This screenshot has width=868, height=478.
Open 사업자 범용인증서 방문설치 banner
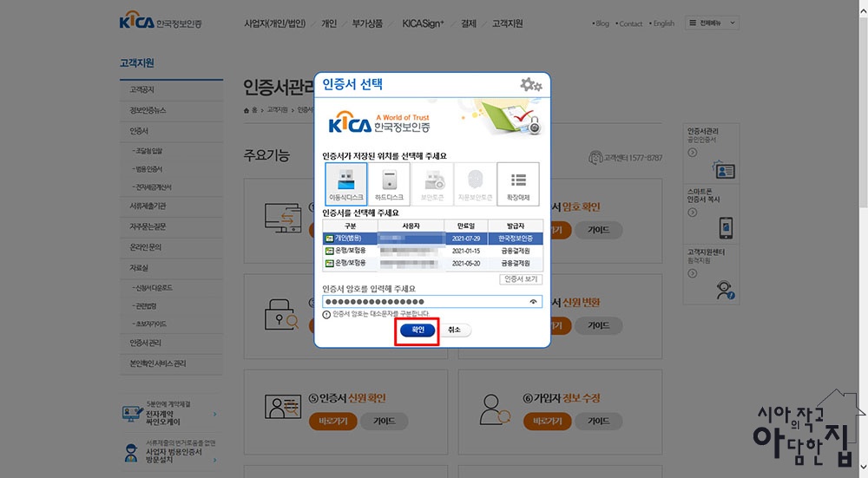(x=170, y=451)
